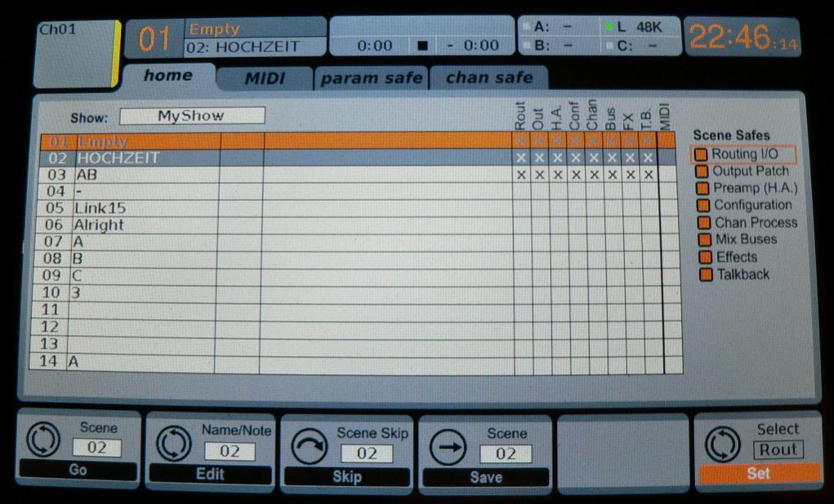Image resolution: width=834 pixels, height=504 pixels.
Task: Toggle the Routing I/O scene safe
Action: 701,155
